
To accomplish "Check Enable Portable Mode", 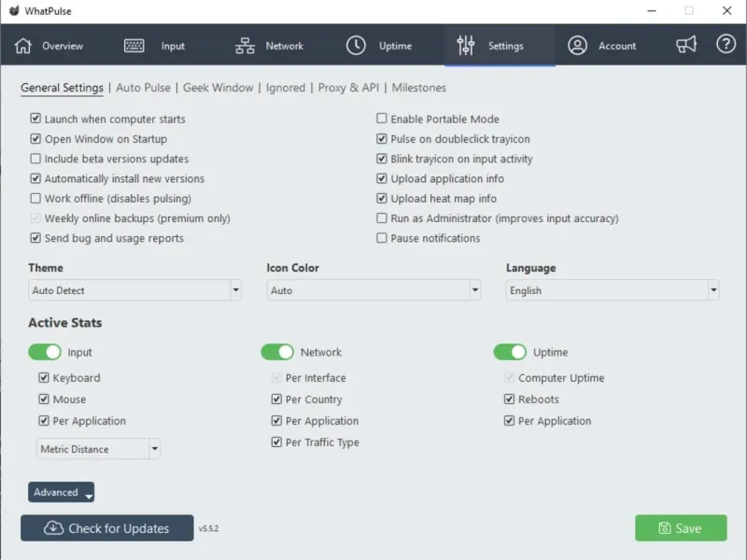I will tap(382, 119).
